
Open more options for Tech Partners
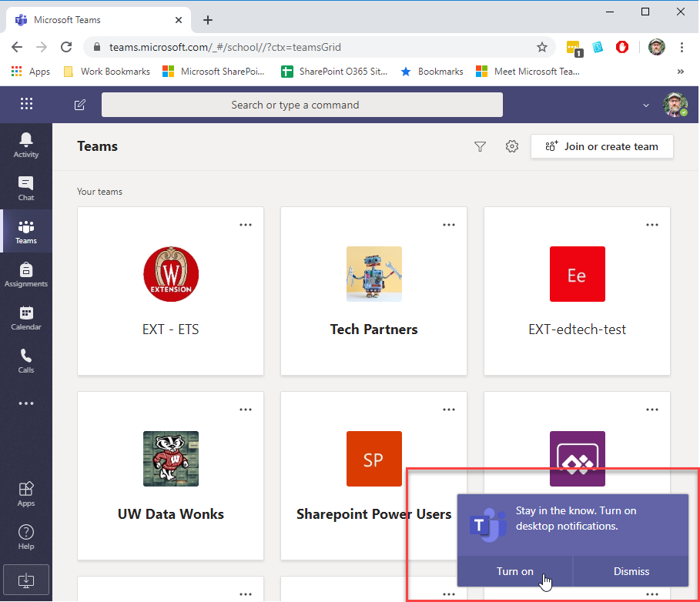449,225
